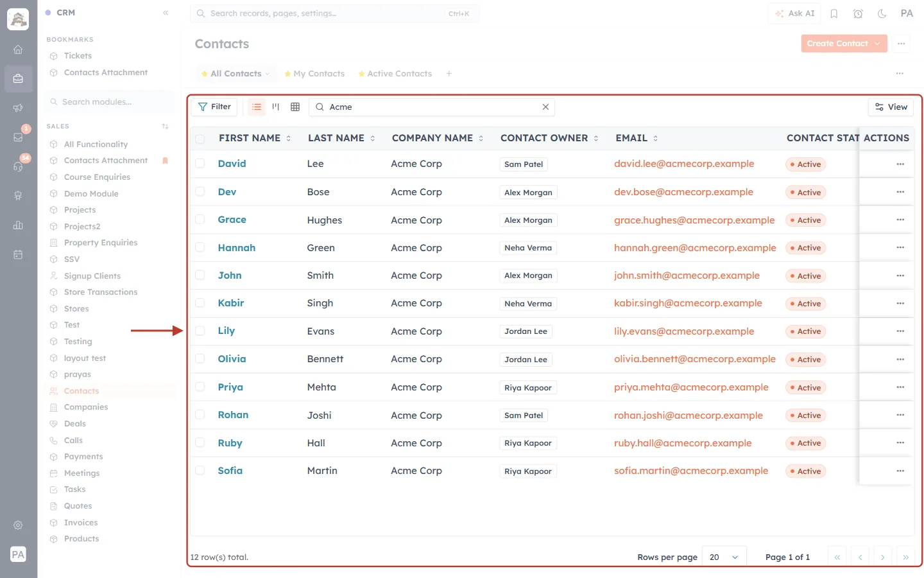Switch to Active Contacts tab
924x578 pixels.
coord(395,74)
